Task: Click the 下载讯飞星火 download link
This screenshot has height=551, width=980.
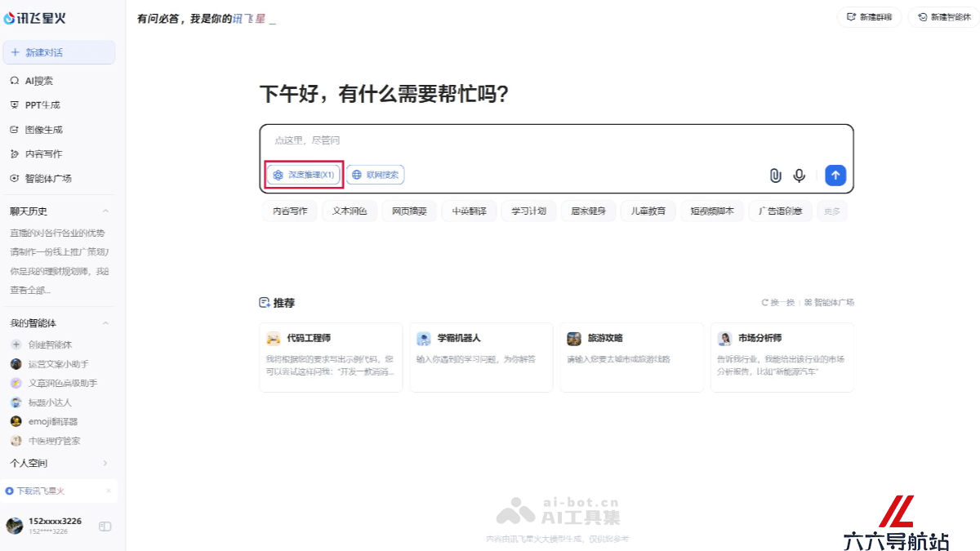Action: click(x=35, y=491)
